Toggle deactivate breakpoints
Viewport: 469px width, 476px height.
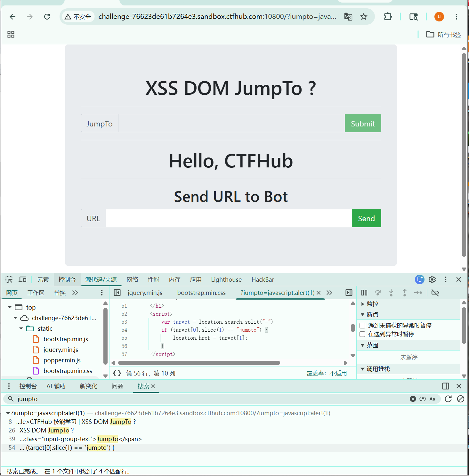coord(435,293)
